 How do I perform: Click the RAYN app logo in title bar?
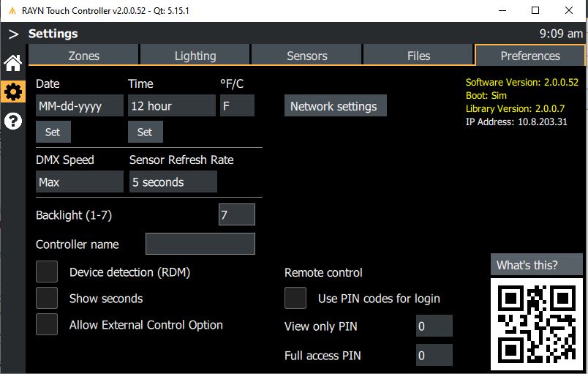click(12, 10)
